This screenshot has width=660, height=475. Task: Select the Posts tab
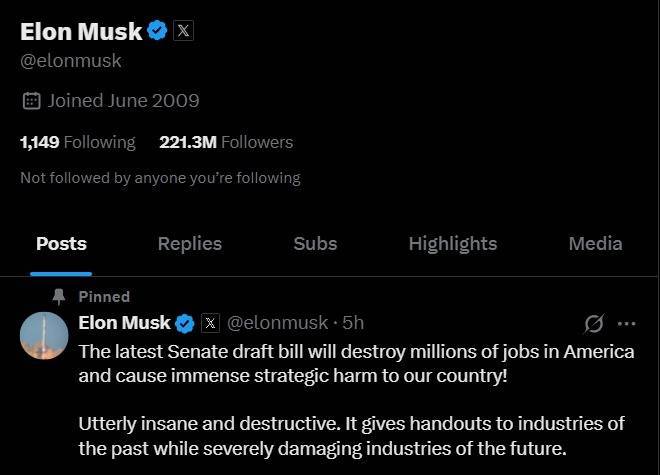[61, 243]
